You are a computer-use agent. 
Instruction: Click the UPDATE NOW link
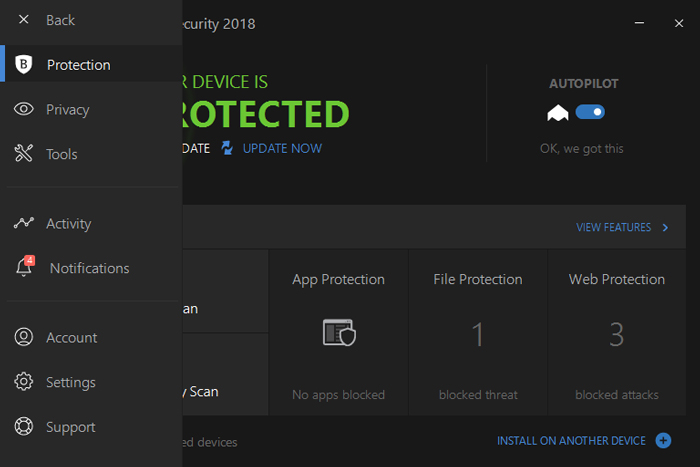point(282,148)
